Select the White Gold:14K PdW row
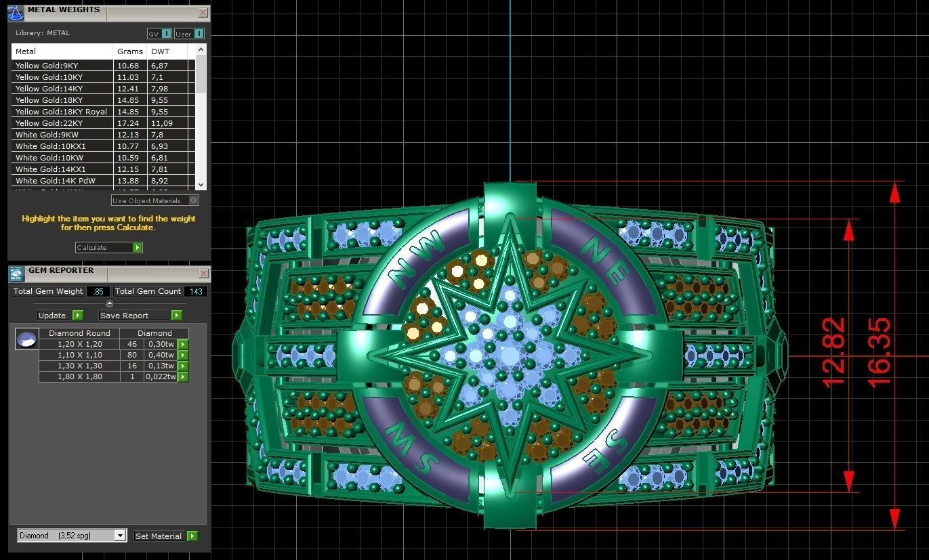The height and width of the screenshot is (560, 929). (x=104, y=181)
